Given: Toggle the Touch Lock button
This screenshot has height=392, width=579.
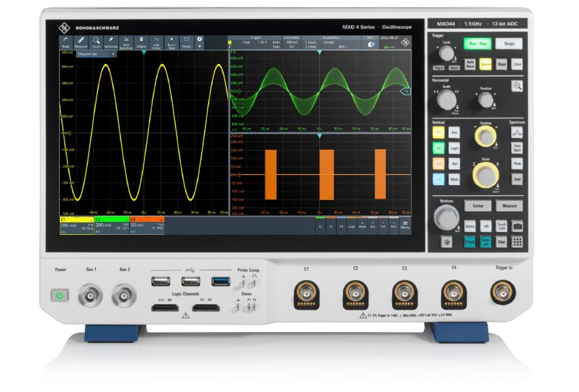Looking at the screenshot, I should (502, 226).
